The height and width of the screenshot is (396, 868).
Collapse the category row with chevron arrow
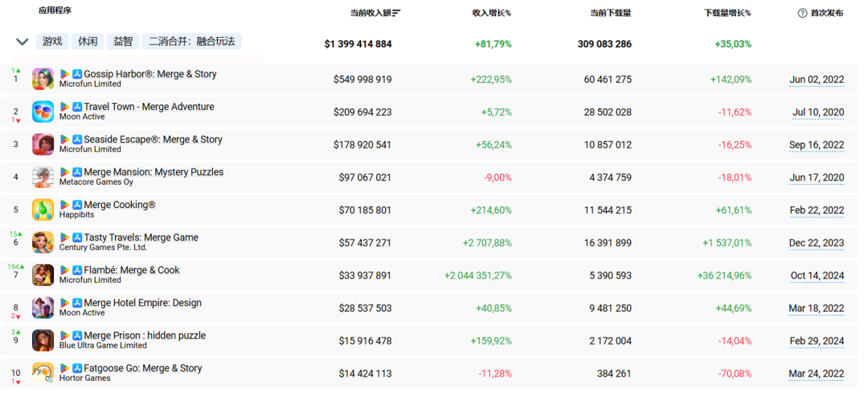pyautogui.click(x=23, y=42)
